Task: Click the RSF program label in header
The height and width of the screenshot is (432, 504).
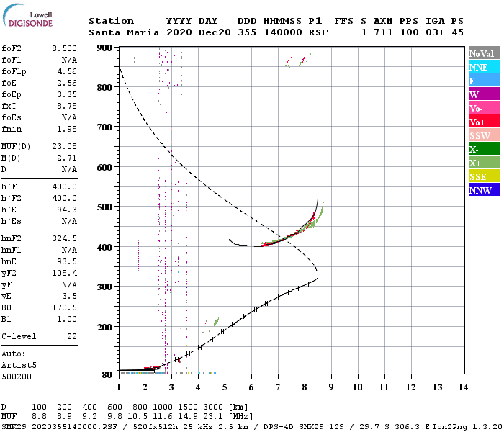Action: tap(318, 32)
